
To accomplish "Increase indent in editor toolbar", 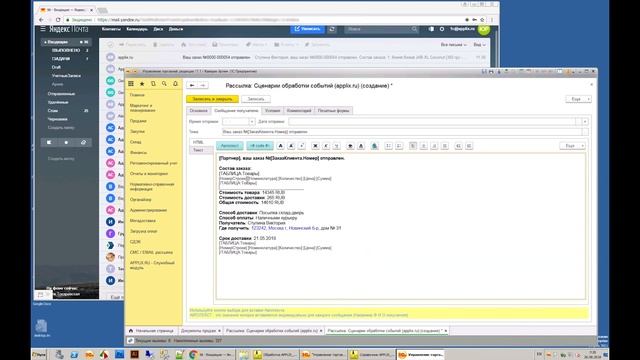I will 469,146.
